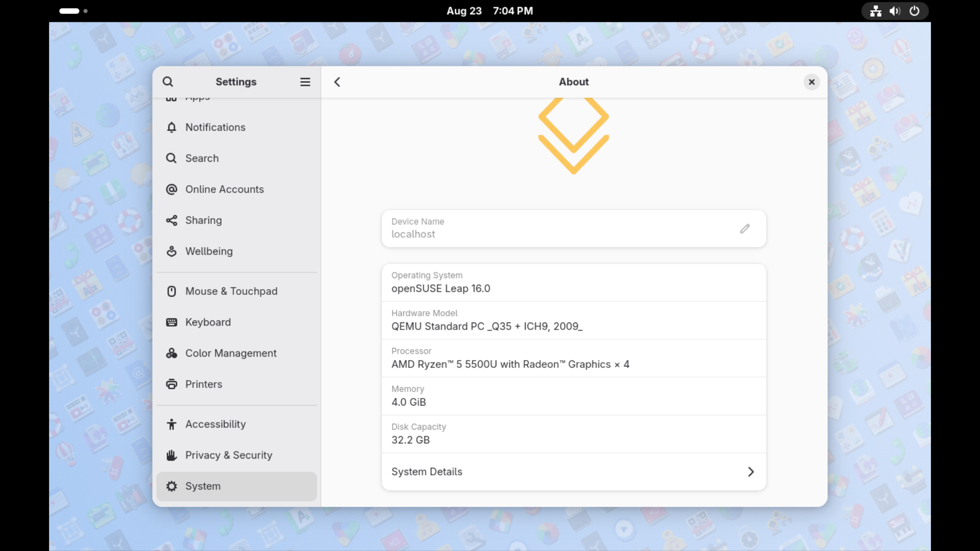Select Search label in sidebar
This screenshot has height=551, width=980.
point(202,158)
